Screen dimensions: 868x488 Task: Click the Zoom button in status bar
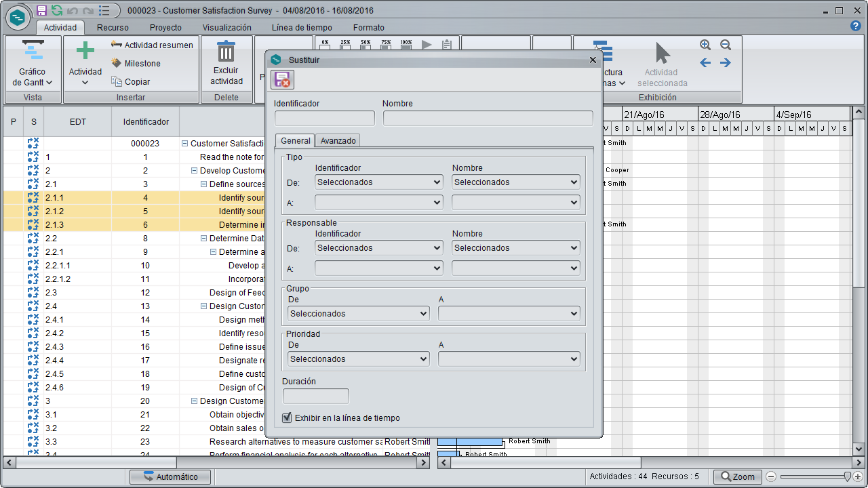[737, 477]
